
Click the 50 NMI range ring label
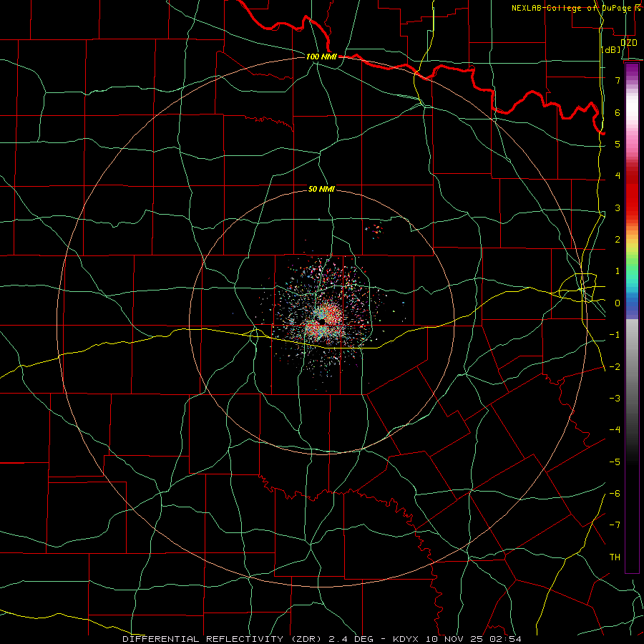[321, 189]
